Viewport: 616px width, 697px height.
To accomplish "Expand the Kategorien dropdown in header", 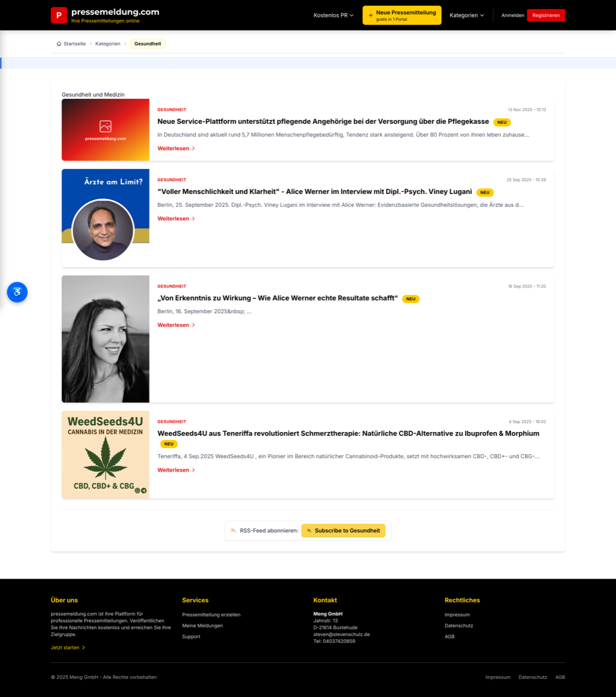I will point(466,16).
